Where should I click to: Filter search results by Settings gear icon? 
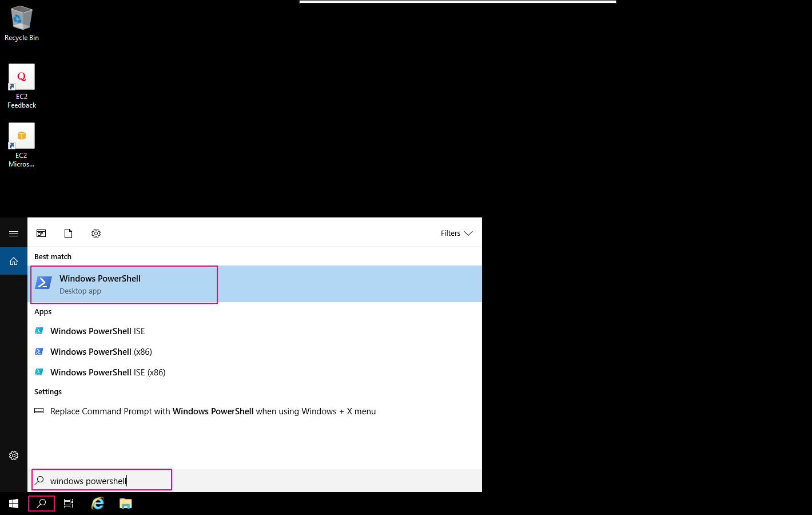(96, 233)
